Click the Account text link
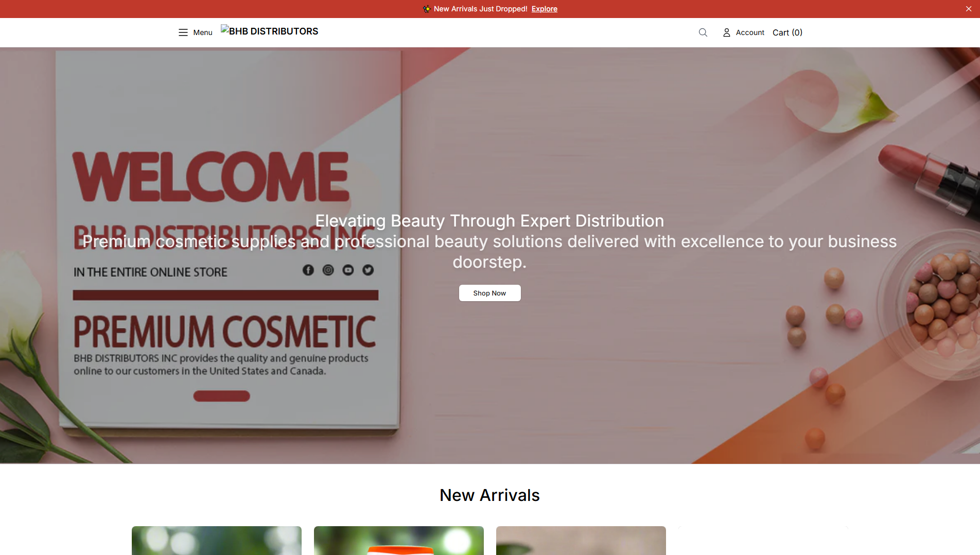The height and width of the screenshot is (555, 980). click(x=750, y=32)
